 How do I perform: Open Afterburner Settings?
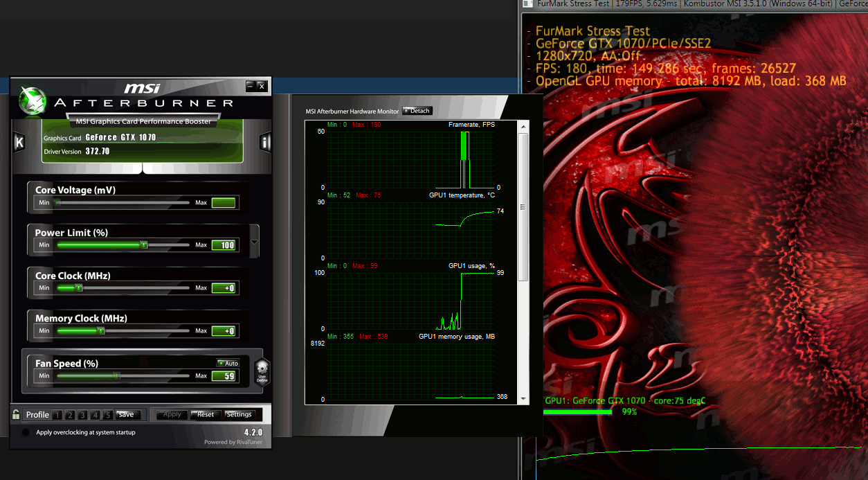coord(239,414)
